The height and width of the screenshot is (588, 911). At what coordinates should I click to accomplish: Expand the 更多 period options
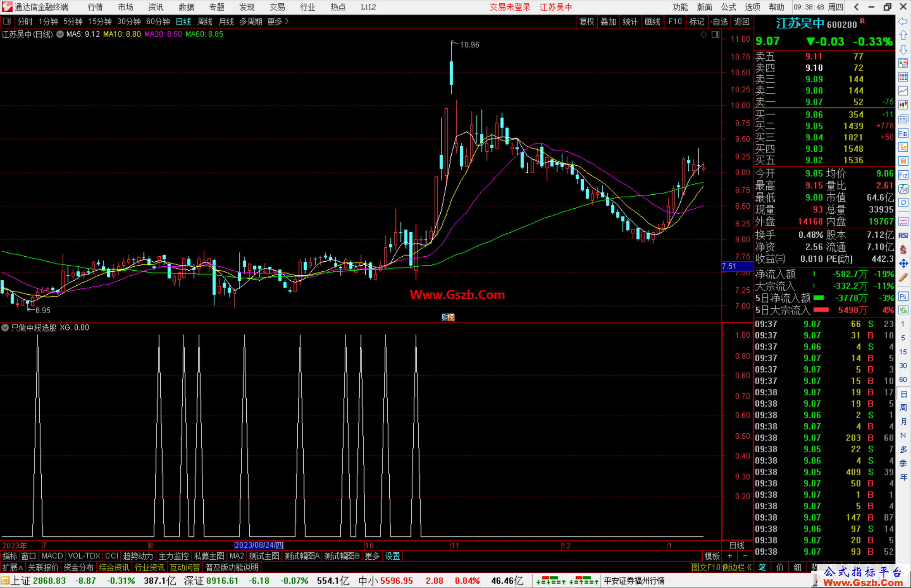[278, 21]
